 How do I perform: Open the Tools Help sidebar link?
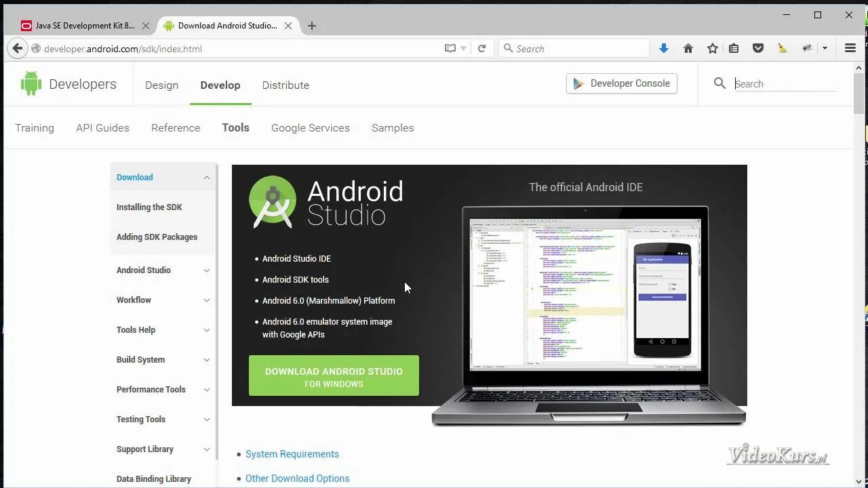coord(136,330)
